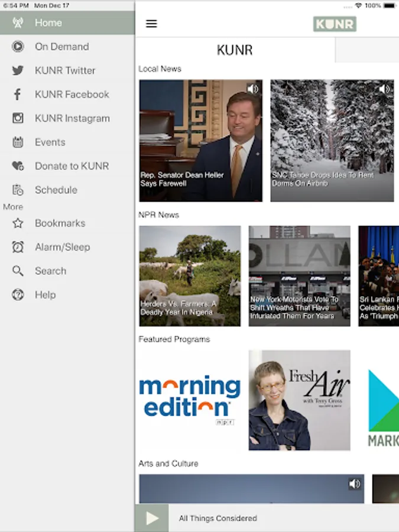Tap All Things Considered now-playing title
This screenshot has width=399, height=532.
point(218,518)
